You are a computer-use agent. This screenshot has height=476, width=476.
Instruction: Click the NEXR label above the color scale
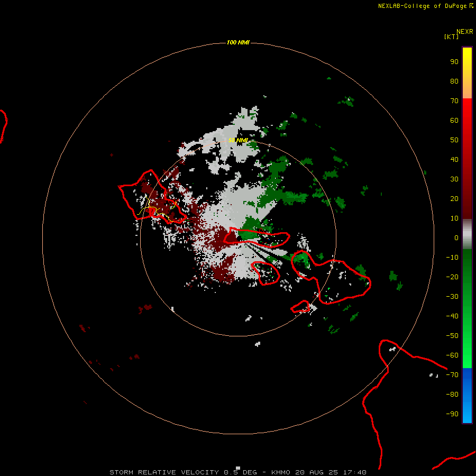click(x=465, y=32)
